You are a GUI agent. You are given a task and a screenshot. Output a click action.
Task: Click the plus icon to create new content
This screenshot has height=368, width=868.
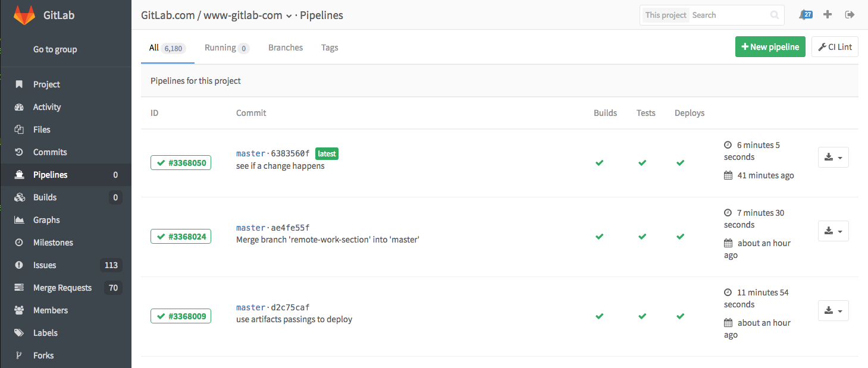pyautogui.click(x=828, y=14)
